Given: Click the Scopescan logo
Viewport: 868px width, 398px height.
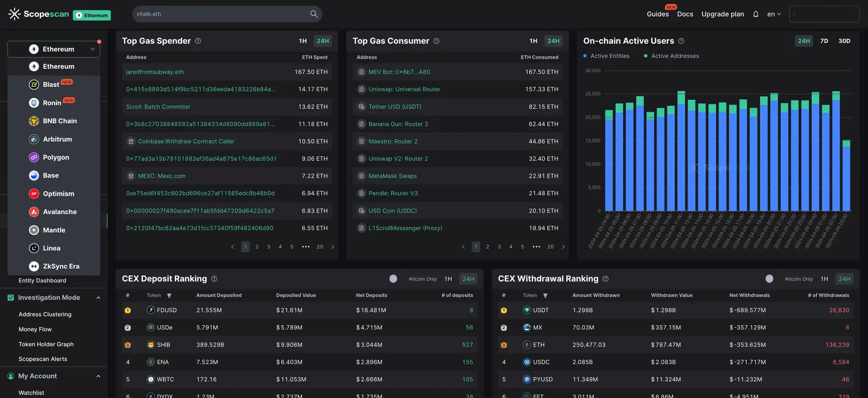Looking at the screenshot, I should (x=39, y=14).
